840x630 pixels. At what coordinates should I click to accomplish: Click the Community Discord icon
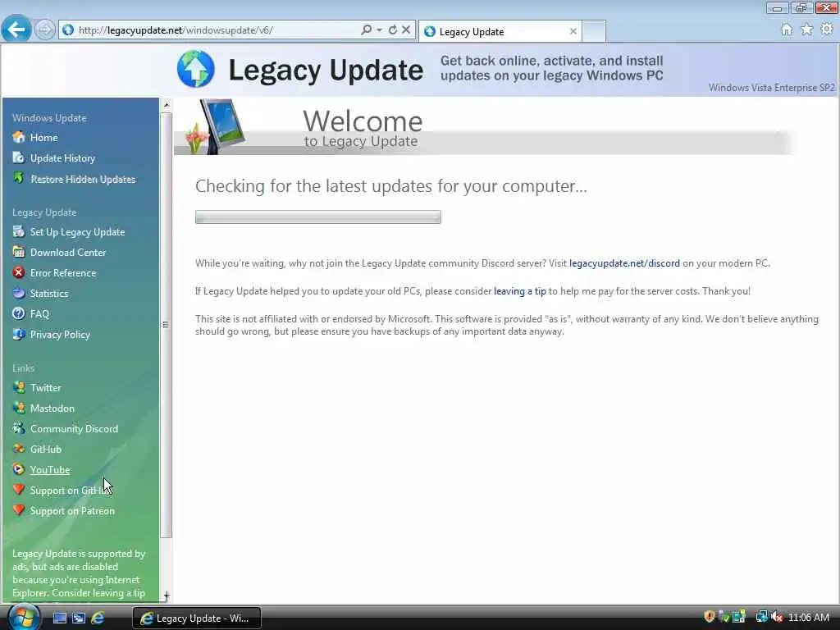19,428
